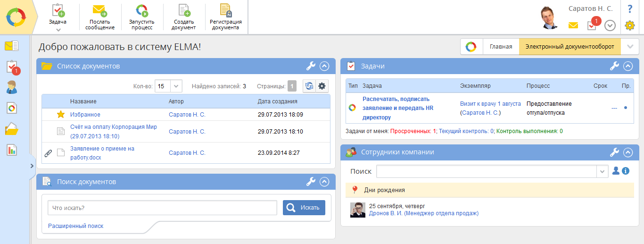The image size is (644, 244).
Task: Open the record count dropdown showing 15
Action: [176, 86]
